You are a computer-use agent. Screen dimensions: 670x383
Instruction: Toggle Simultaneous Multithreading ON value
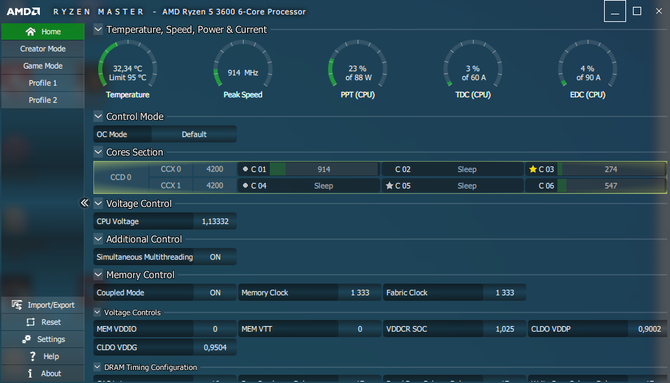[x=215, y=257]
